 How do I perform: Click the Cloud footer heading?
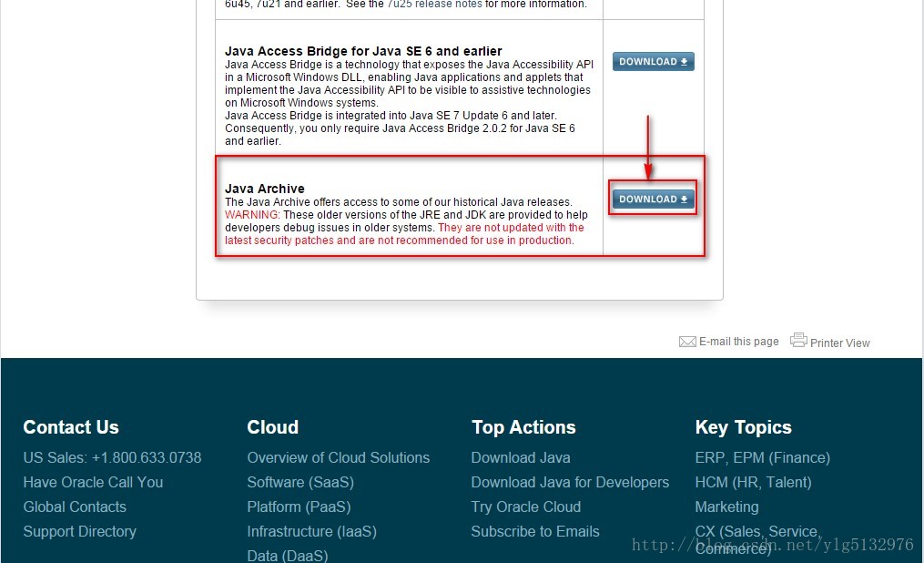[x=273, y=427]
